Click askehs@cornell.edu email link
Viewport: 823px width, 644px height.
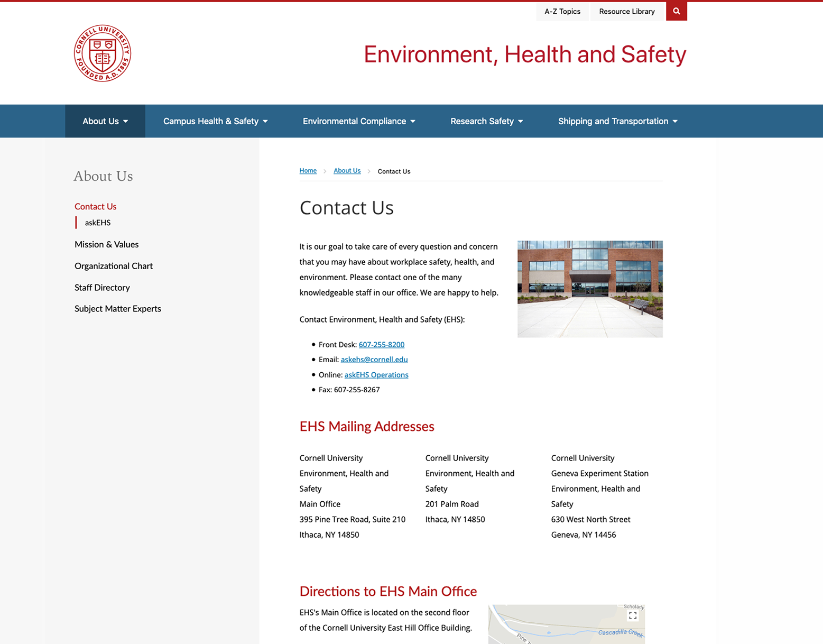[x=374, y=360]
